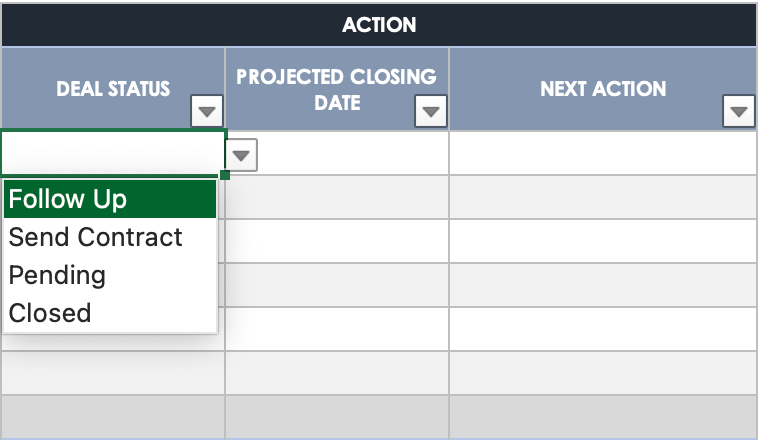
Task: Open the Next Action filter arrow
Action: tap(738, 111)
